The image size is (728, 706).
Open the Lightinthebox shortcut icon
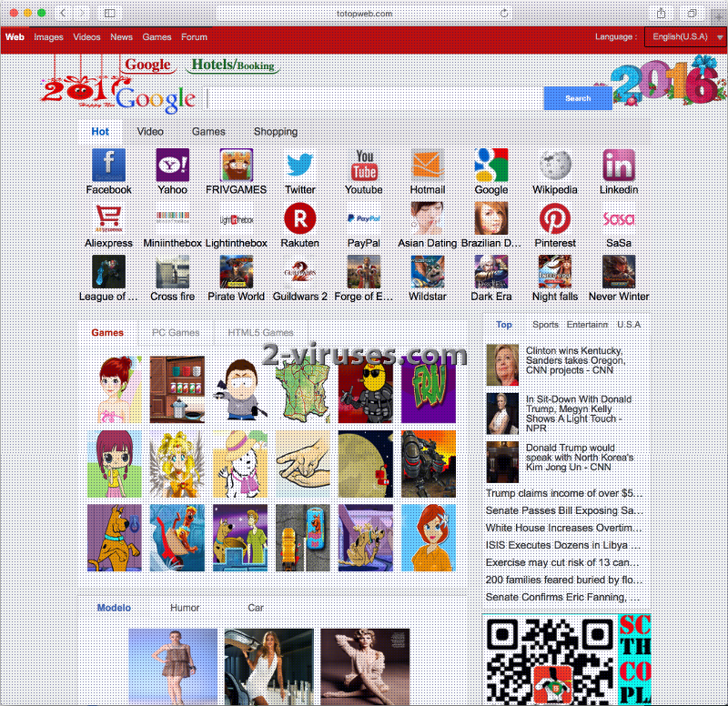237,218
